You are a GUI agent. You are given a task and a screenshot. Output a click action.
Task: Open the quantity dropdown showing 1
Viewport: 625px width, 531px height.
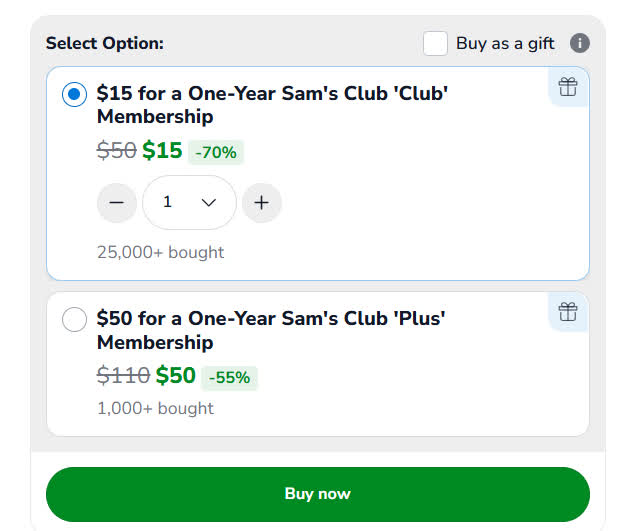(189, 202)
